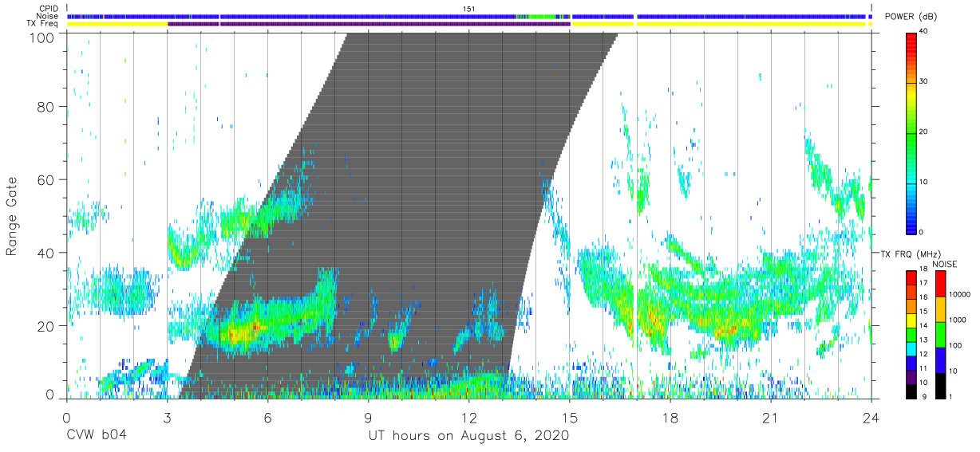
Task: Click the power legend tick label 10
Action: coord(924,183)
